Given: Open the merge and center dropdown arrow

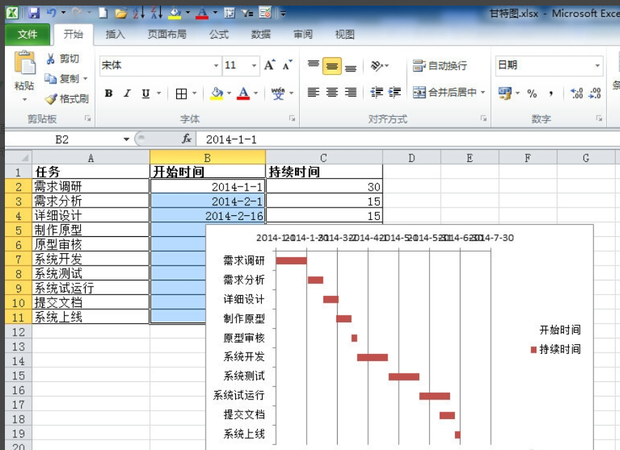Looking at the screenshot, I should point(483,93).
